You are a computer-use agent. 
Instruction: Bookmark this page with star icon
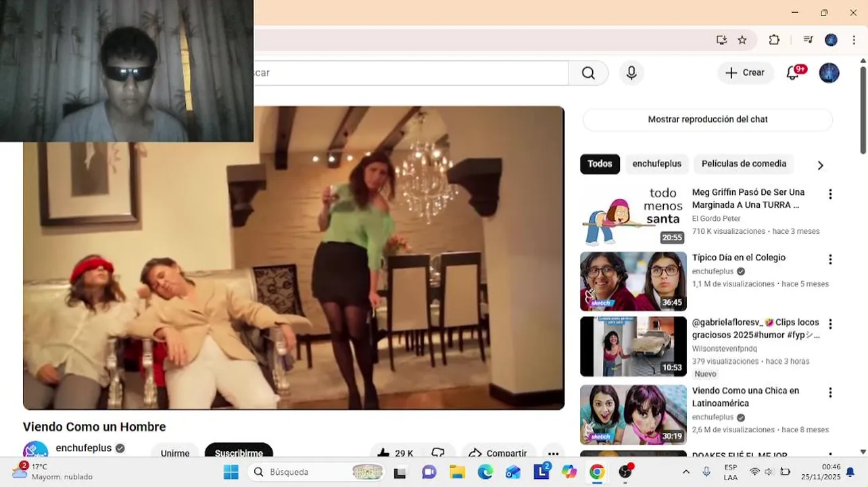pyautogui.click(x=742, y=40)
